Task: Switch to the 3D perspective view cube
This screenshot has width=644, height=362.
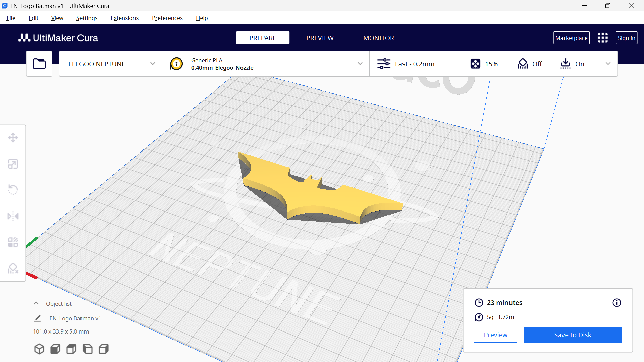Action: 39,349
